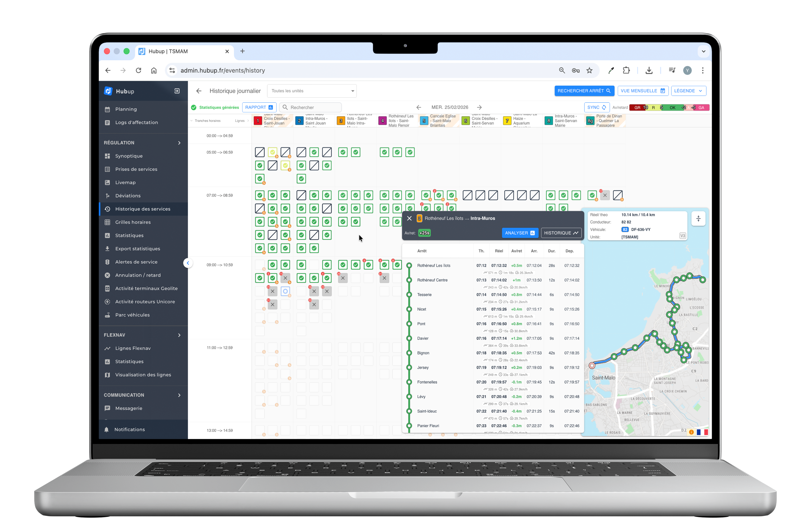Open Déviations in the sidebar

[127, 196]
